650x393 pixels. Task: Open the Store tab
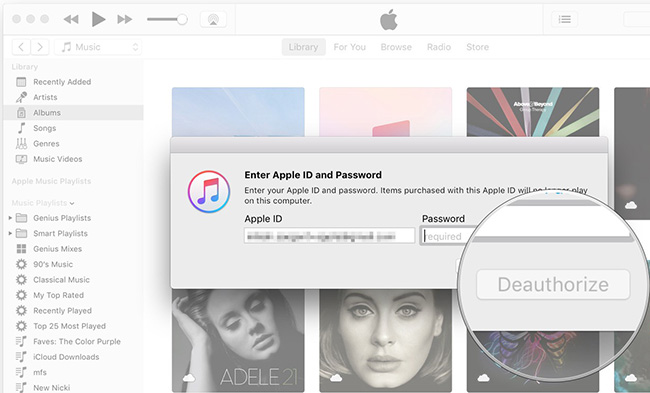[477, 47]
